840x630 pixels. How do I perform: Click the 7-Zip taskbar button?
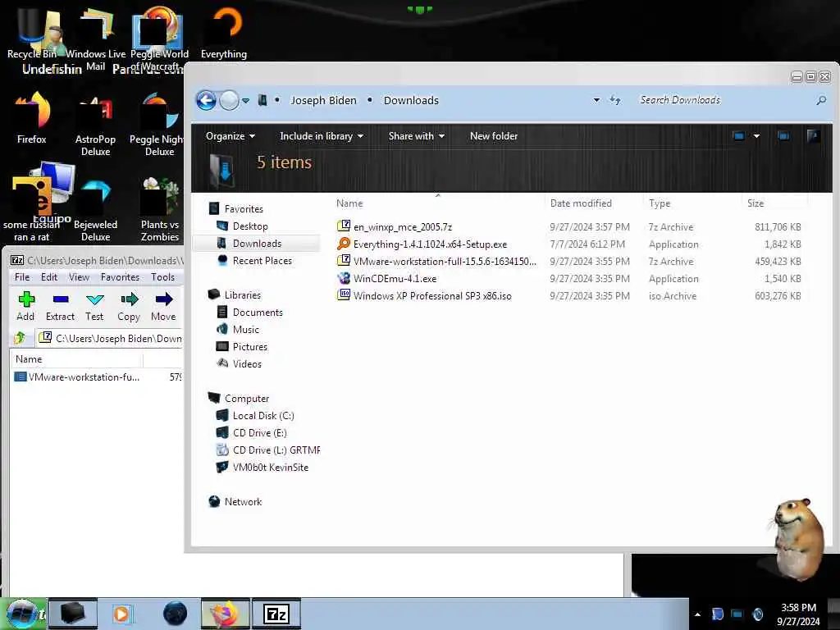tap(276, 614)
